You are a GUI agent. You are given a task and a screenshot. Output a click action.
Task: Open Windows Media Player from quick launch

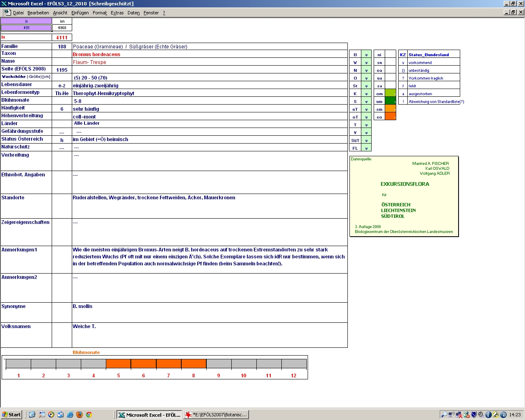[51, 415]
